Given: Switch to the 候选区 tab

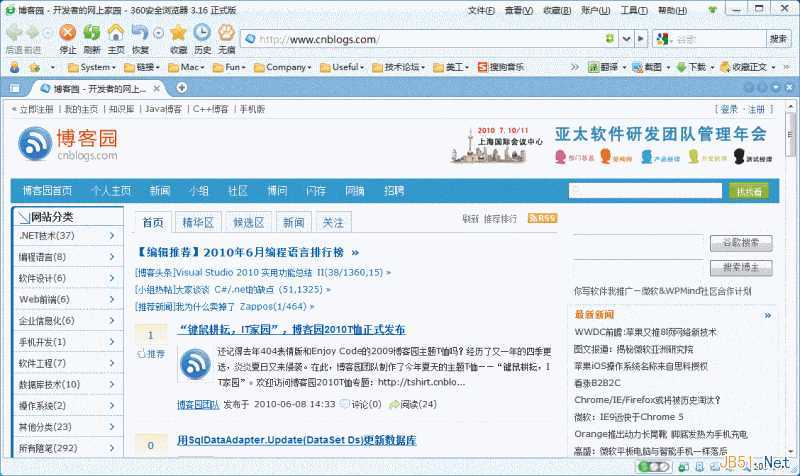Looking at the screenshot, I should (x=248, y=222).
